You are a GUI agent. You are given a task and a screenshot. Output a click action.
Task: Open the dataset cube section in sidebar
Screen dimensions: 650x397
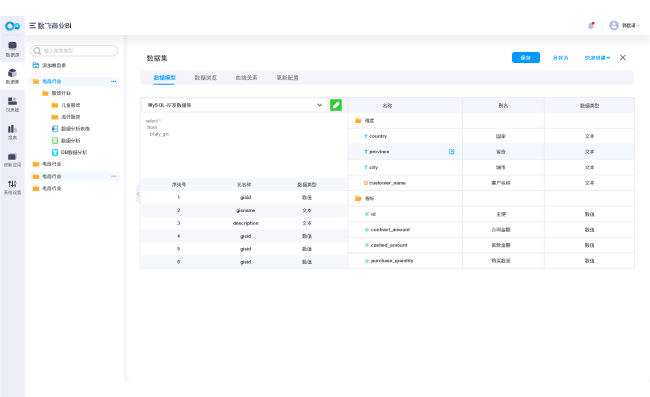pyautogui.click(x=12, y=76)
